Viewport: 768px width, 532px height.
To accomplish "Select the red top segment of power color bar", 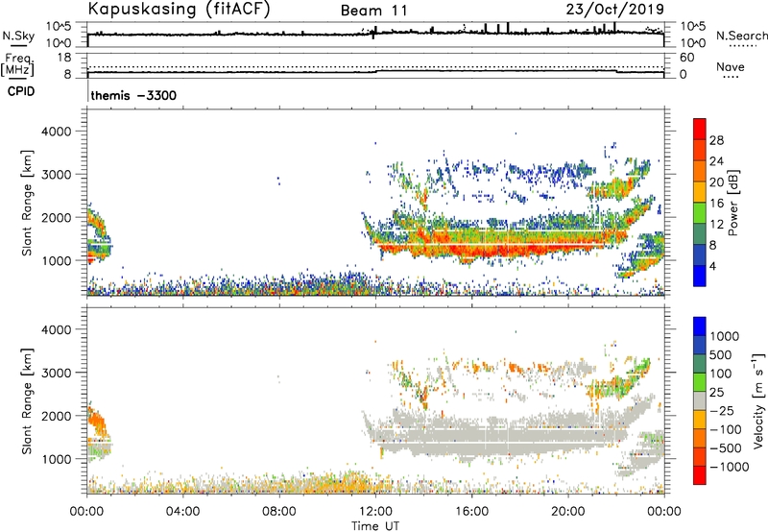I will click(x=700, y=129).
